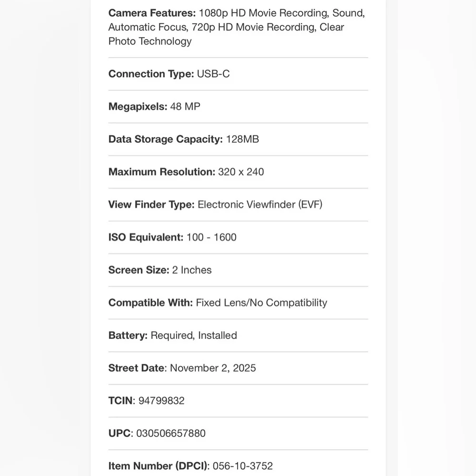476x476 pixels.
Task: Click the bold Street Date label
Action: click(x=136, y=368)
